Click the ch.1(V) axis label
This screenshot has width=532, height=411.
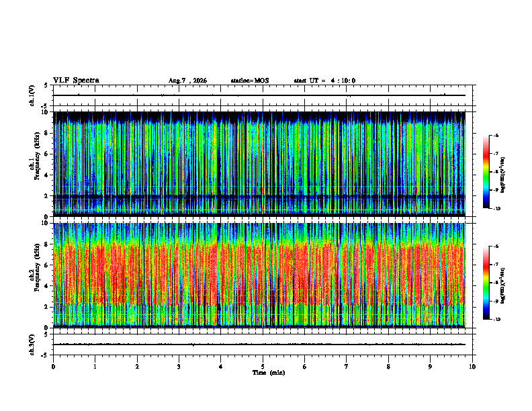pyautogui.click(x=32, y=95)
